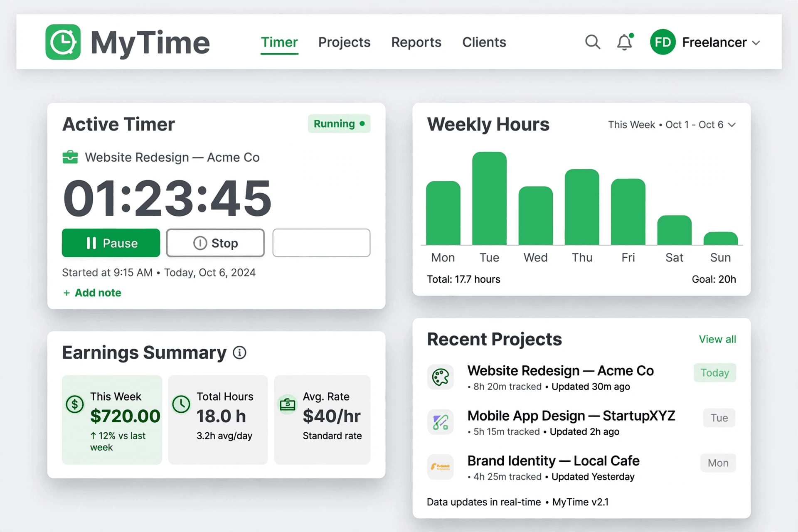Click the Running status badge
Screen dimensions: 798x532
339,124
